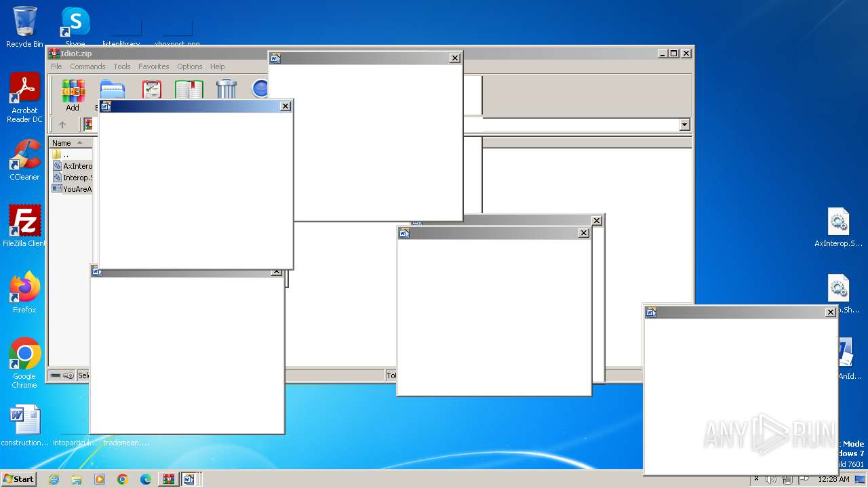This screenshot has width=868, height=488.
Task: Open the volume control in tray
Action: (x=771, y=479)
